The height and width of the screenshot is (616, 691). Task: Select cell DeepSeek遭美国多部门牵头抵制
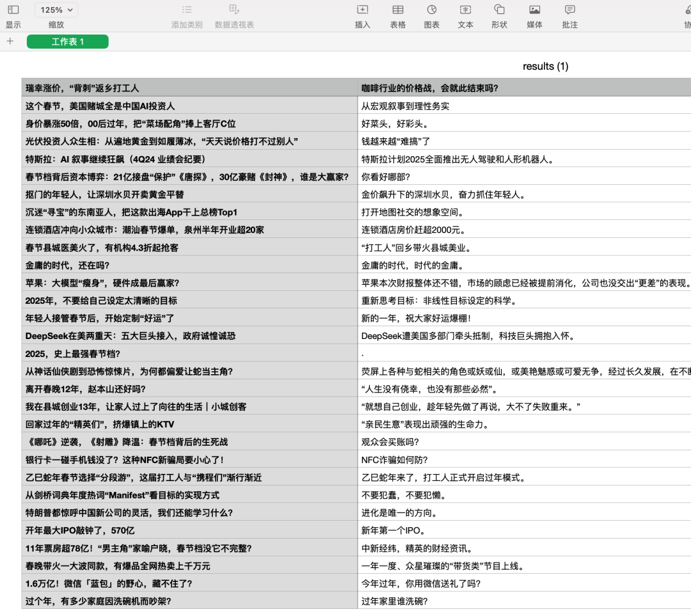[x=525, y=336]
